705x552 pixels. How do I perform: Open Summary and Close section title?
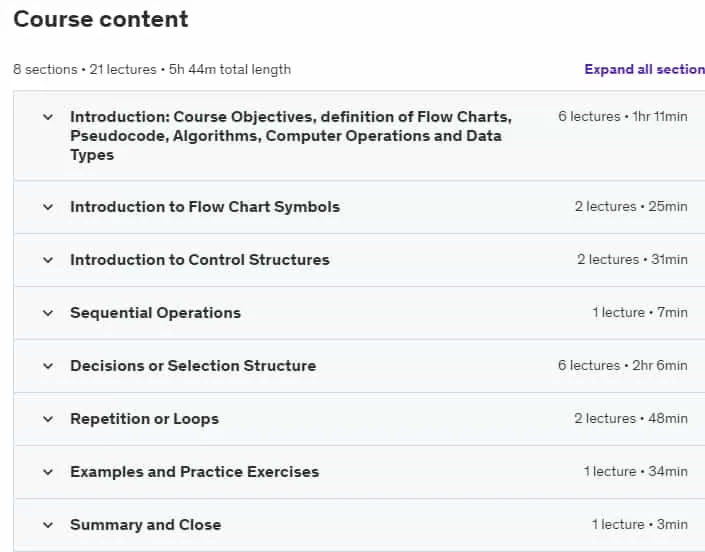(x=146, y=525)
